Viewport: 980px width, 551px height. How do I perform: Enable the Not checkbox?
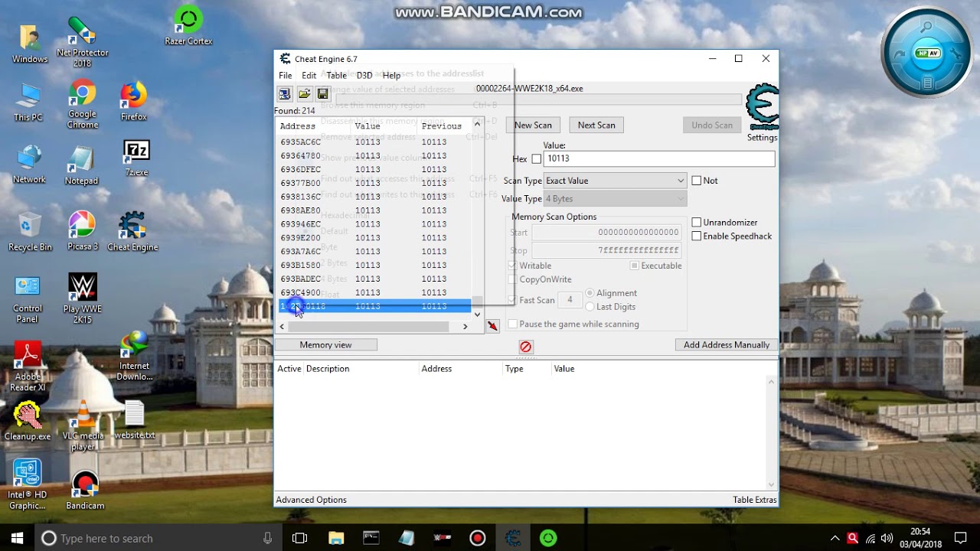[x=696, y=181]
